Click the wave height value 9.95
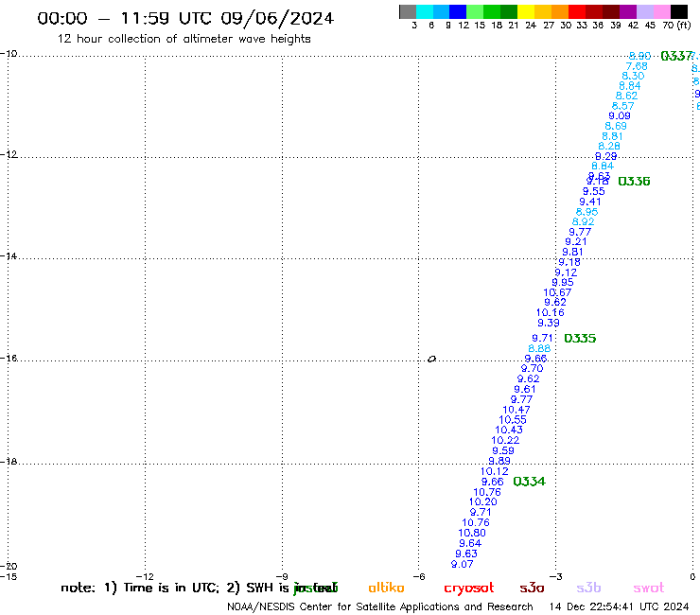Viewport: 700px width, 615px height. (563, 282)
